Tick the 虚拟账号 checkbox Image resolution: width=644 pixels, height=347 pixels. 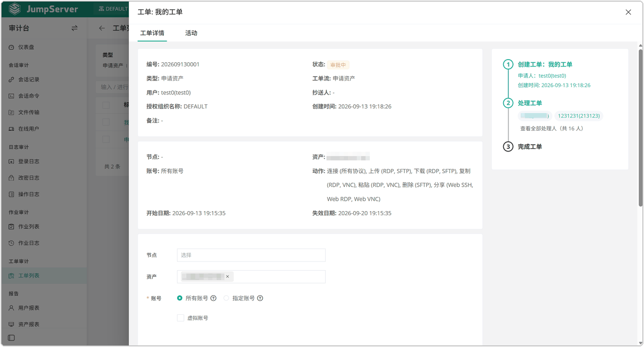180,318
